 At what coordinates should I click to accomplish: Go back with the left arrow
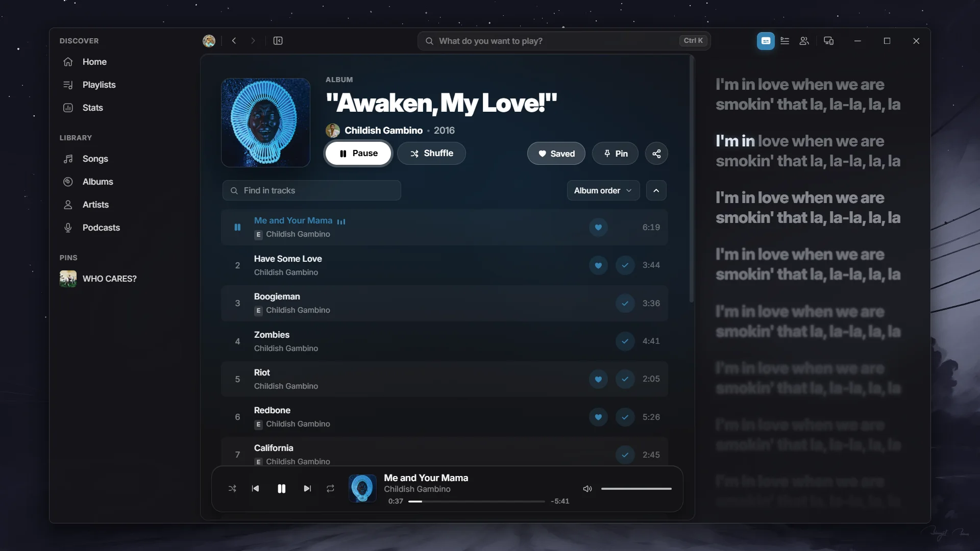[234, 41]
